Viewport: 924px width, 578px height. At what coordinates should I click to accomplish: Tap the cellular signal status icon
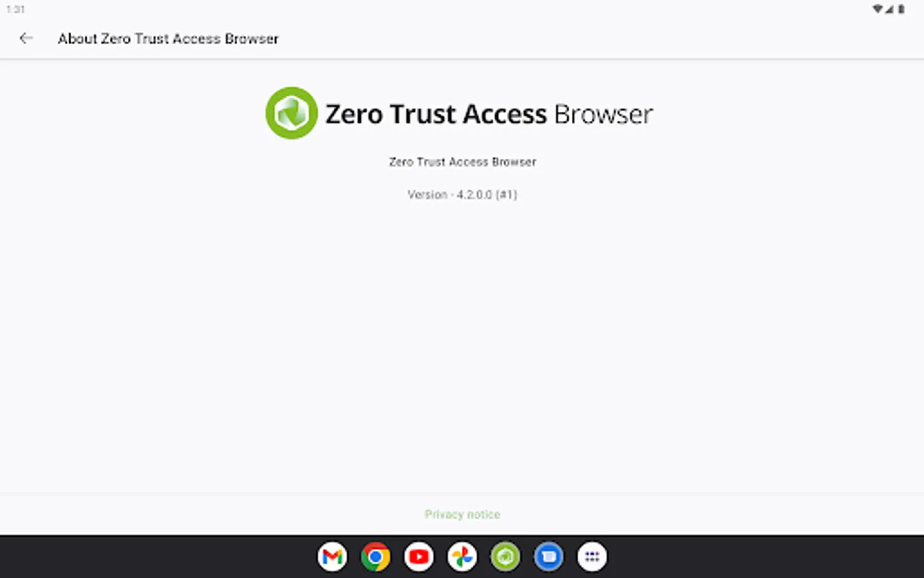pos(889,9)
